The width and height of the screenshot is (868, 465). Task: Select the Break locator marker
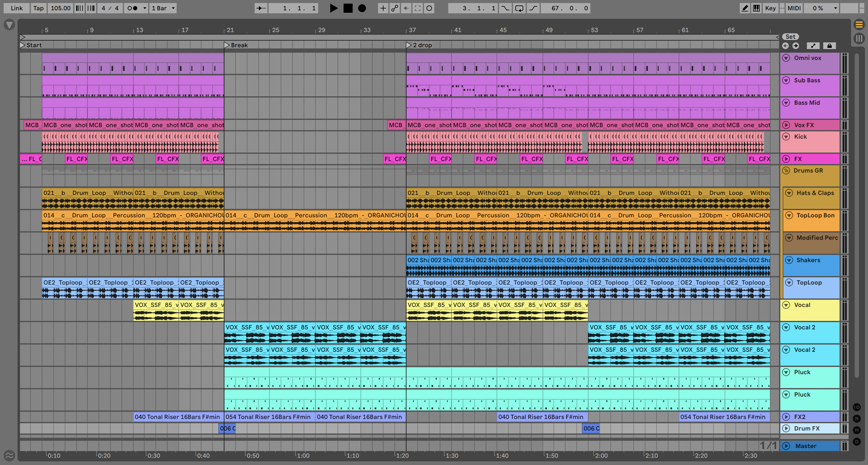(227, 45)
